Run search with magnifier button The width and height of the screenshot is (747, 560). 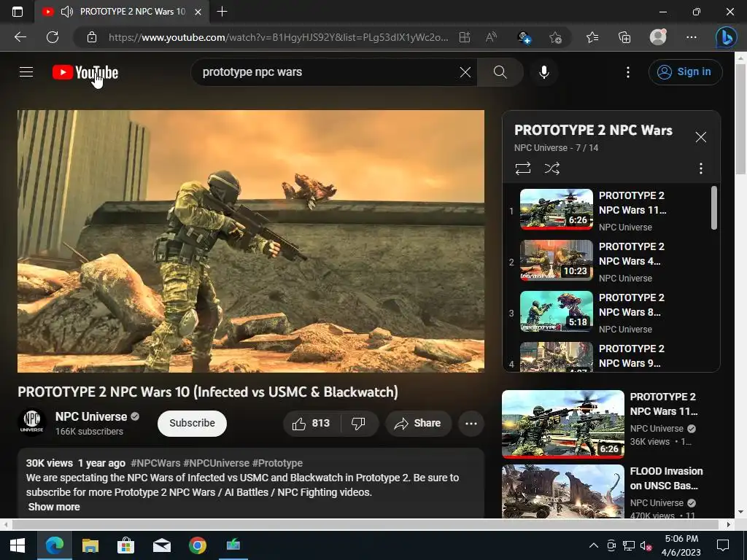click(x=500, y=72)
